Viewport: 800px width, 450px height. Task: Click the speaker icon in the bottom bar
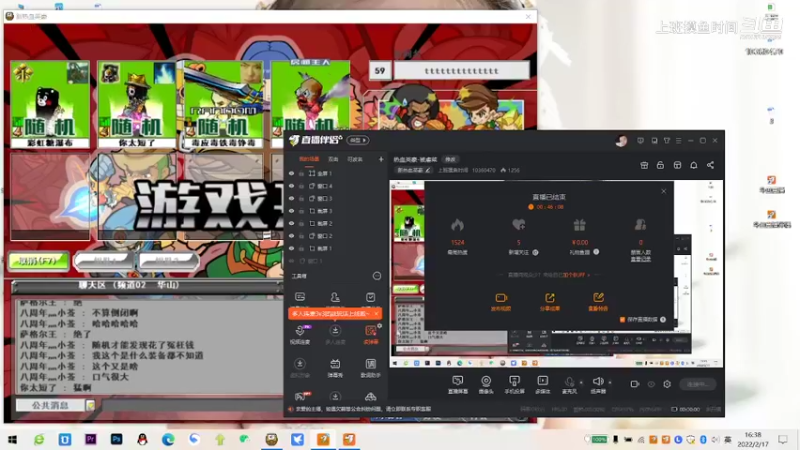point(597,382)
